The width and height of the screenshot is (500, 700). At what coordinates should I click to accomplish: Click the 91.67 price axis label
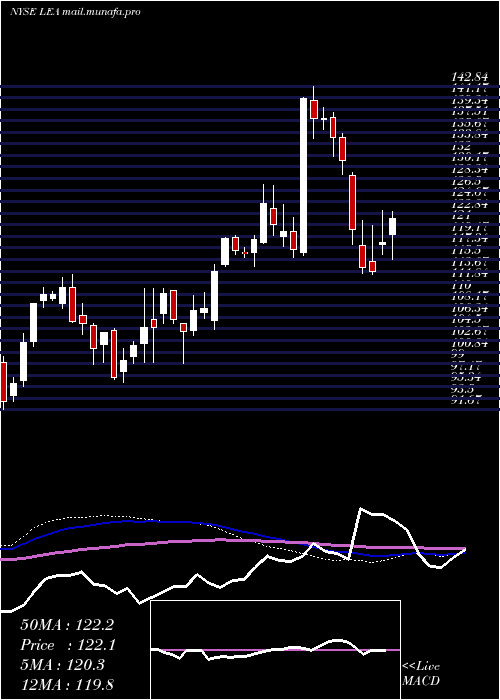(467, 402)
